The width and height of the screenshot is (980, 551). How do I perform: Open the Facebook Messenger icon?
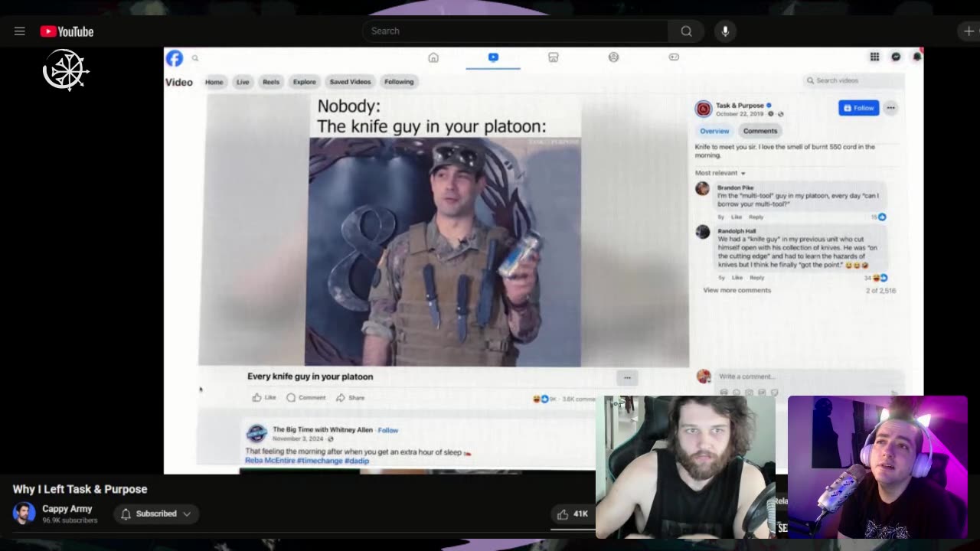tap(896, 57)
